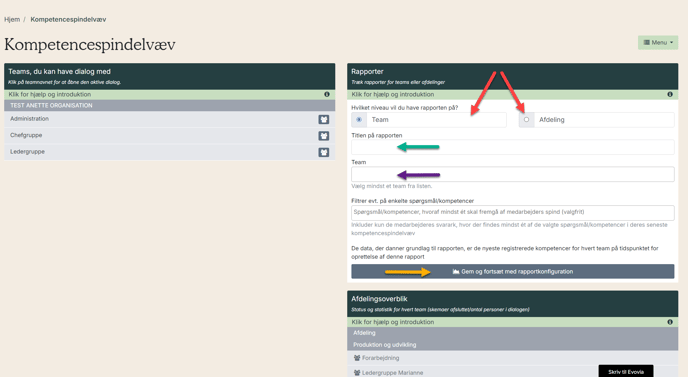The height and width of the screenshot is (377, 688).
Task: Open the Spørgsmål/kompetencer filter field
Action: tap(512, 212)
